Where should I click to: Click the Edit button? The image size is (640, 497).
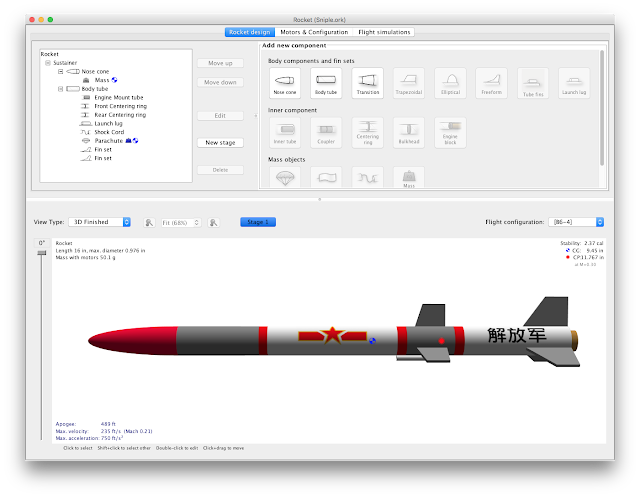[220, 116]
